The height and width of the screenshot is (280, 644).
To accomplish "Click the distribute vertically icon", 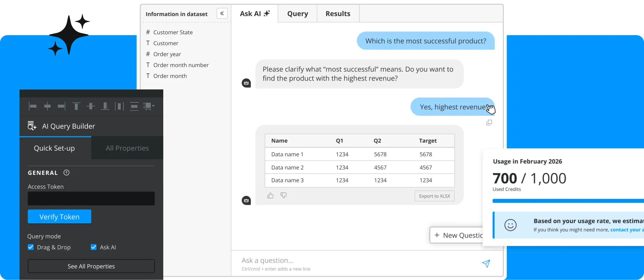I will coord(134,106).
